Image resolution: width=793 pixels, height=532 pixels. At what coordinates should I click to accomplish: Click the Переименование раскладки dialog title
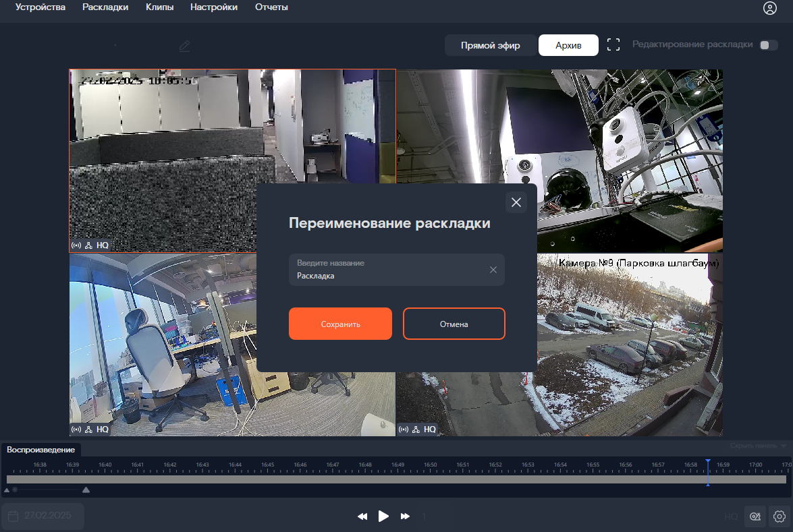click(389, 223)
